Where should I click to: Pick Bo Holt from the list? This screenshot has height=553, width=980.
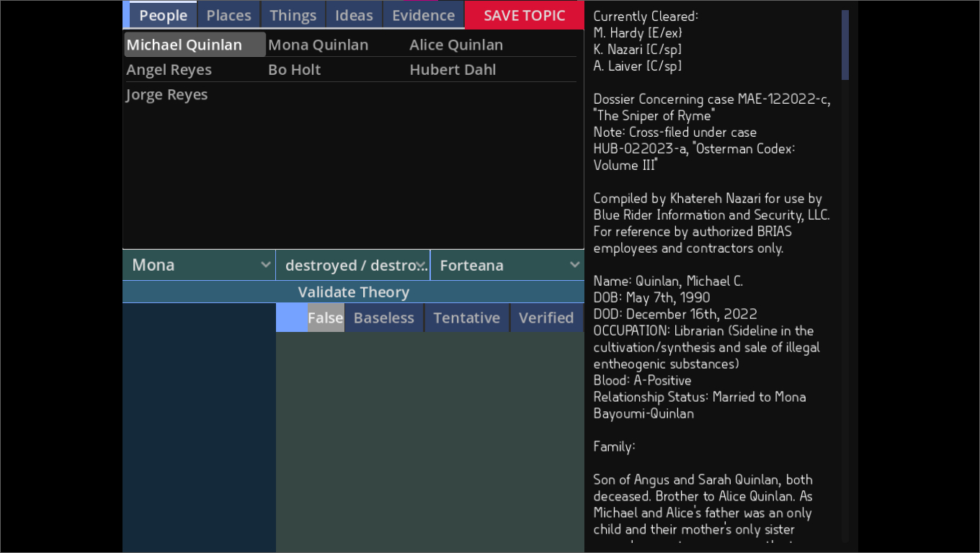pyautogui.click(x=294, y=70)
